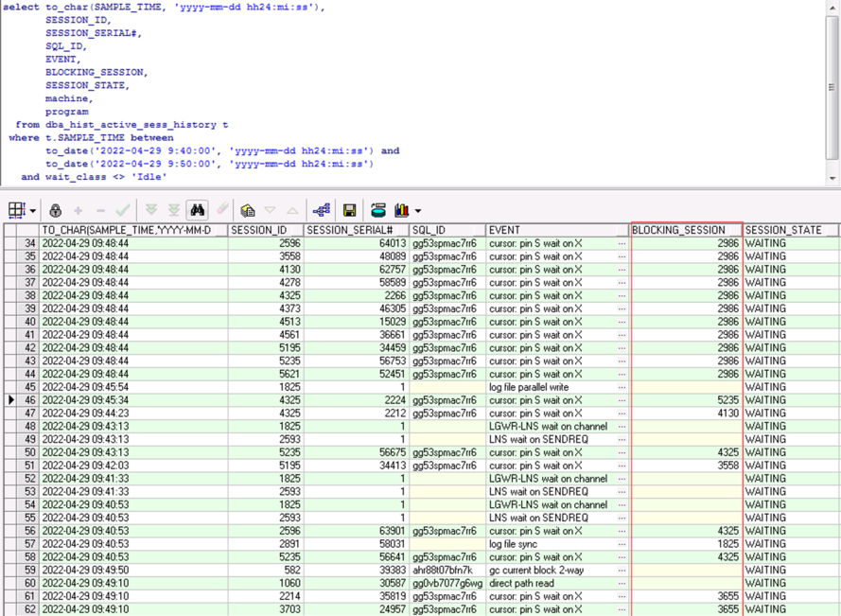The width and height of the screenshot is (841, 616).
Task: Click the SQL editor scrollbar down arrow
Action: (x=832, y=178)
